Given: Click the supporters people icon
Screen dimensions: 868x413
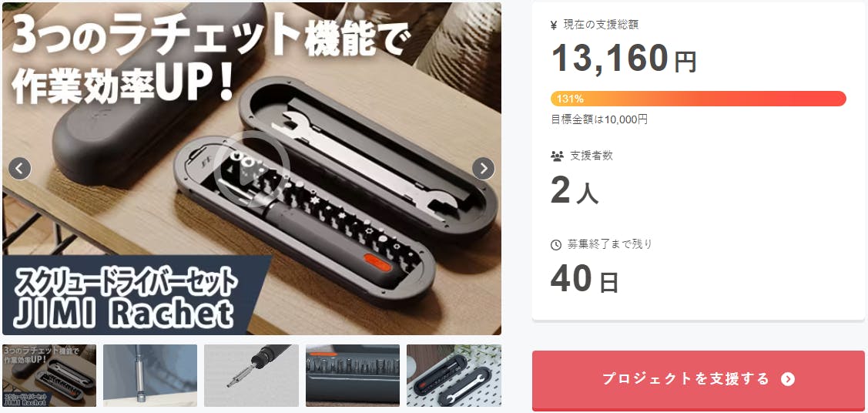Looking at the screenshot, I should [x=557, y=156].
